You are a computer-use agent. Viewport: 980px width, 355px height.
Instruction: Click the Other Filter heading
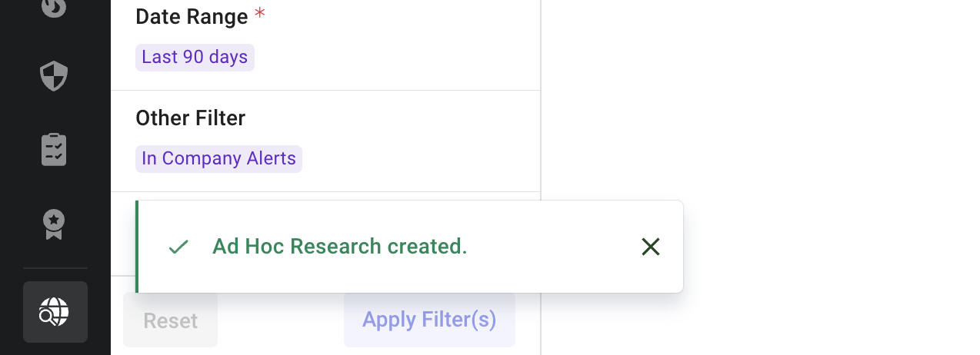tap(190, 118)
